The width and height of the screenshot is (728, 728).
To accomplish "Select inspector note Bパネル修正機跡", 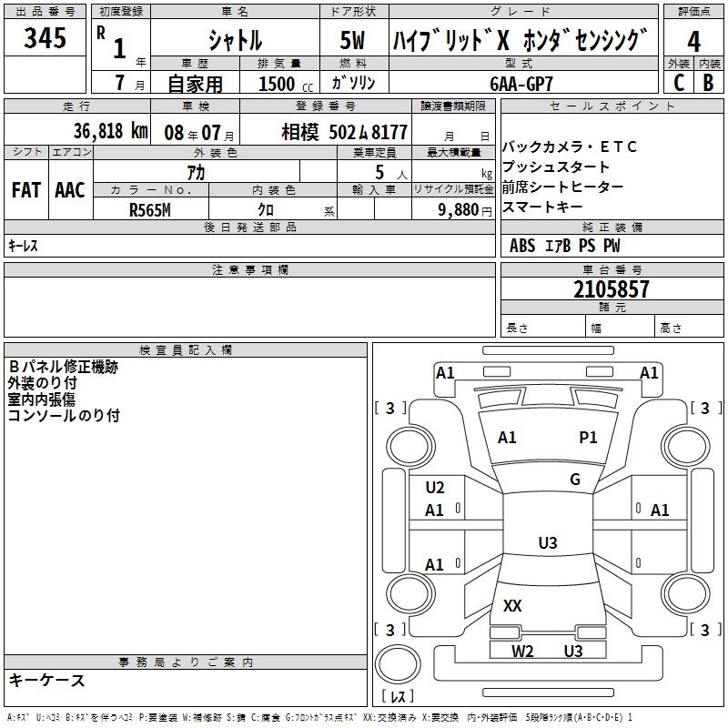I will click(63, 367).
